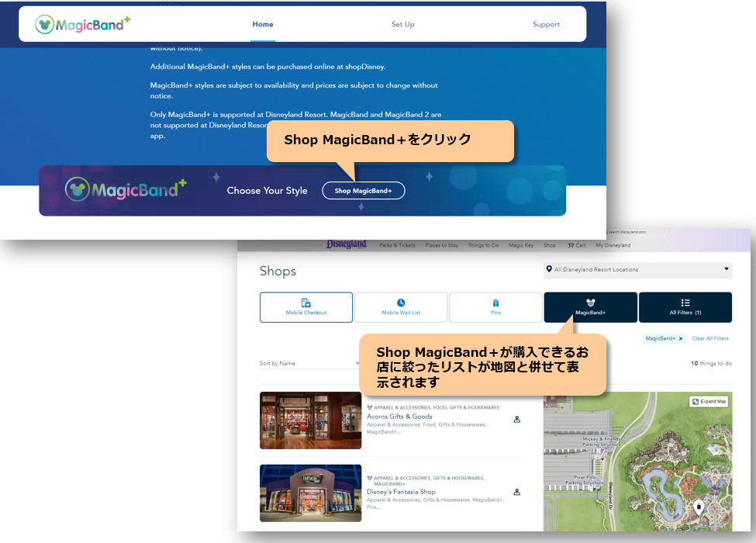This screenshot has width=756, height=543.
Task: Enable the Pins filter
Action: [495, 307]
